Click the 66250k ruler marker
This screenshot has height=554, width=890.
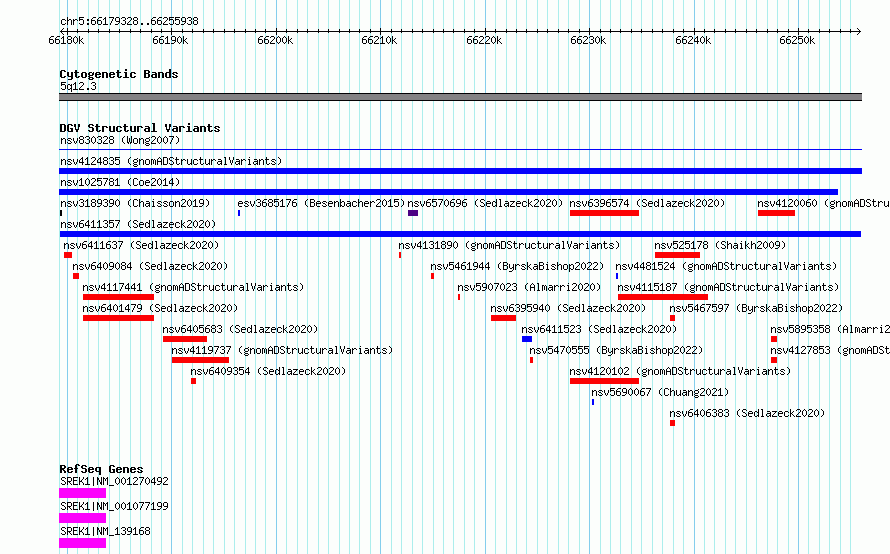(x=797, y=40)
